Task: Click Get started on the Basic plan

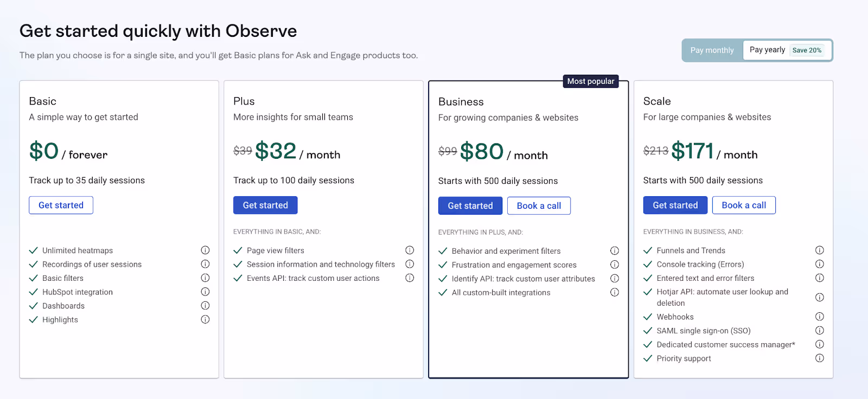Action: (61, 205)
